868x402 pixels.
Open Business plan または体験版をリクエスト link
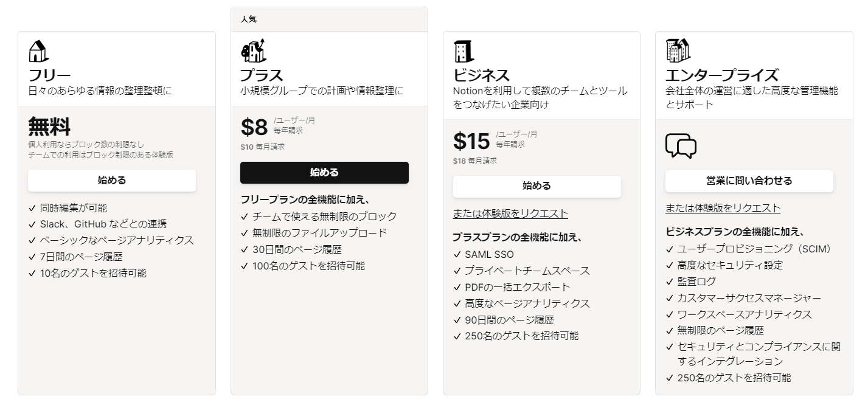coord(510,213)
